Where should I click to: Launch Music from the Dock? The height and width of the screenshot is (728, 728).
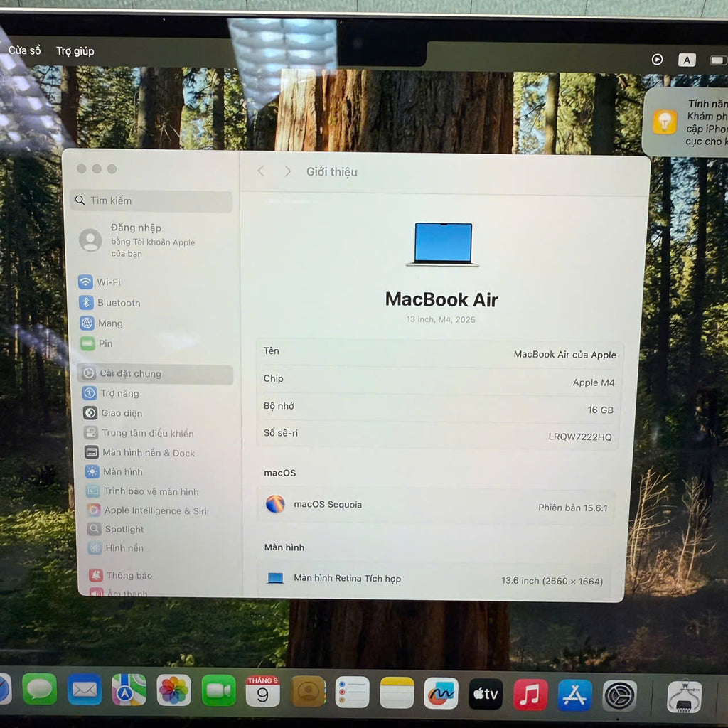[530, 695]
